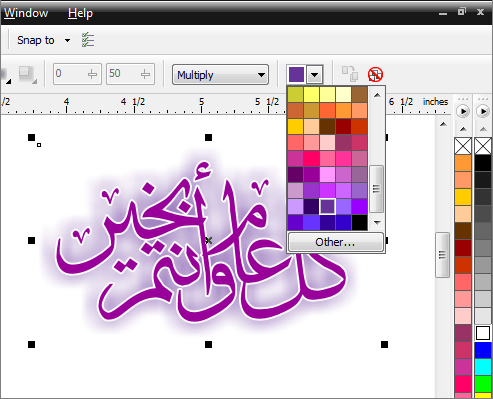Pick the lavender swatch in the popup's first column
This screenshot has width=493, height=399.
[x=296, y=207]
